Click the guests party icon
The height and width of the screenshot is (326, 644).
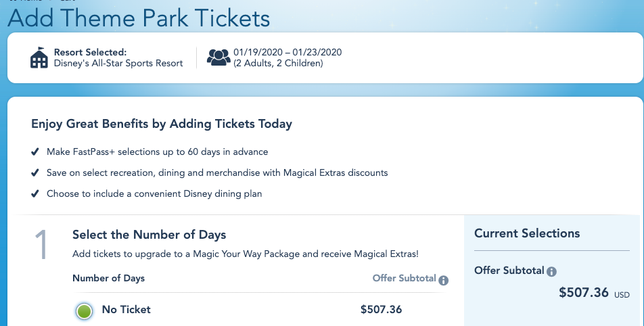coord(218,57)
